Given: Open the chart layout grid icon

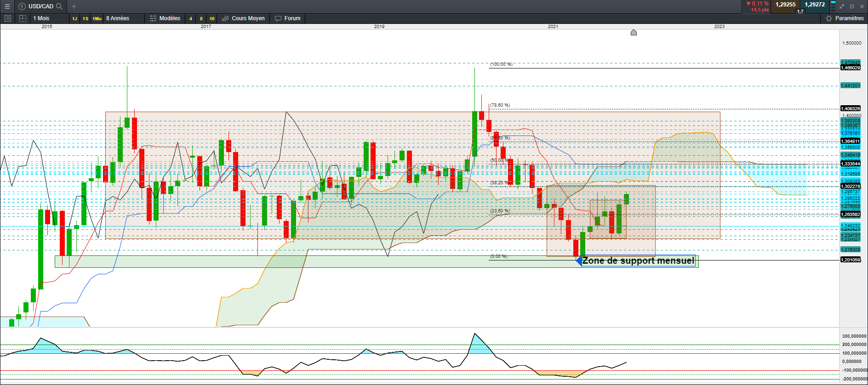Looking at the screenshot, I should click(23, 18).
